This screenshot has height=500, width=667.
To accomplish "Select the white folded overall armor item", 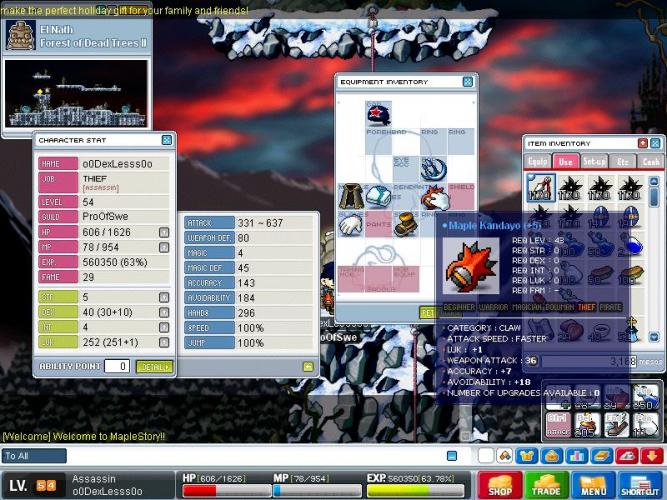I will pos(379,196).
